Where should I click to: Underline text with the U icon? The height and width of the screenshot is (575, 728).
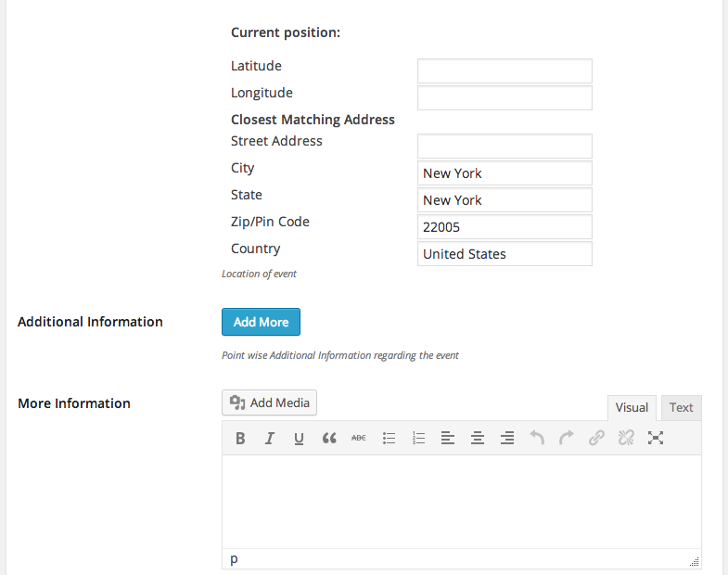(x=299, y=438)
